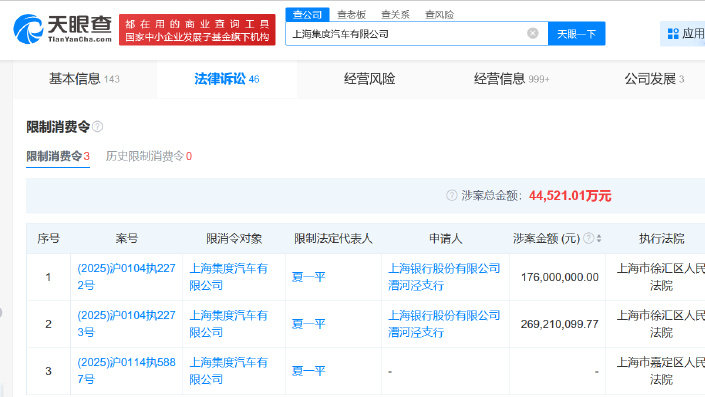The image size is (705, 397).
Task: Open 上海集度汽车有限公司 link in row 1
Action: point(228,277)
